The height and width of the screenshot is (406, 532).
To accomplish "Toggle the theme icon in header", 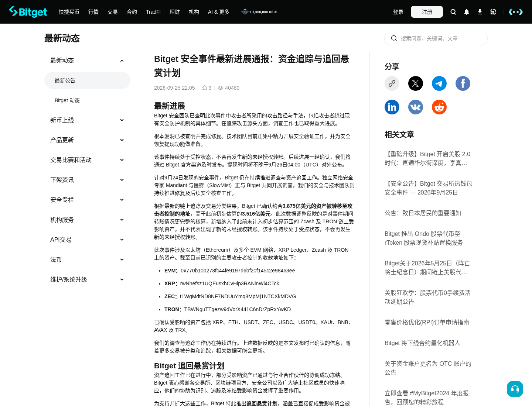I will coord(516,12).
